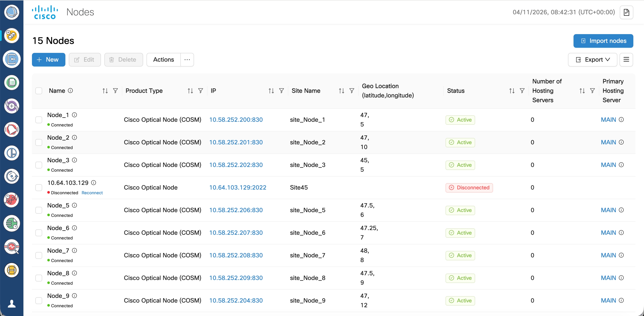Click filter icon on Status column
This screenshot has width=644, height=316.
coord(522,91)
